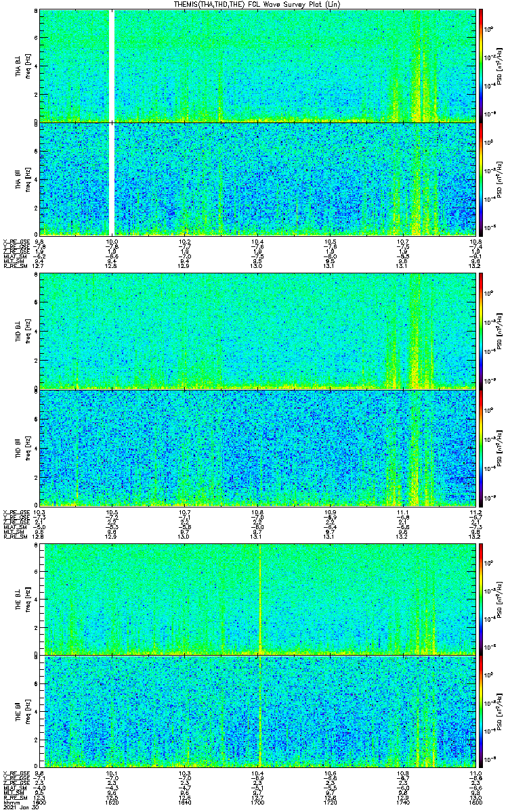Click the 'THE BL freq [Hz]' axis label
508x812 pixels.
click(23, 600)
